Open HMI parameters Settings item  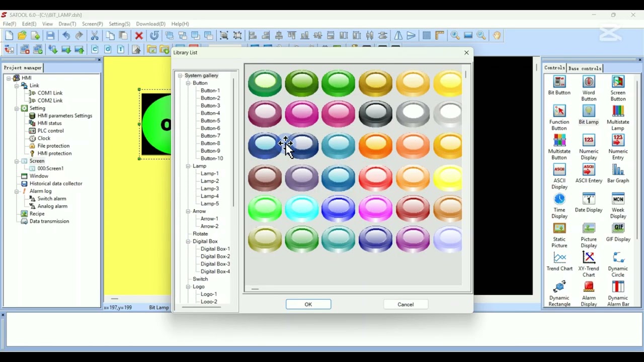tap(65, 116)
